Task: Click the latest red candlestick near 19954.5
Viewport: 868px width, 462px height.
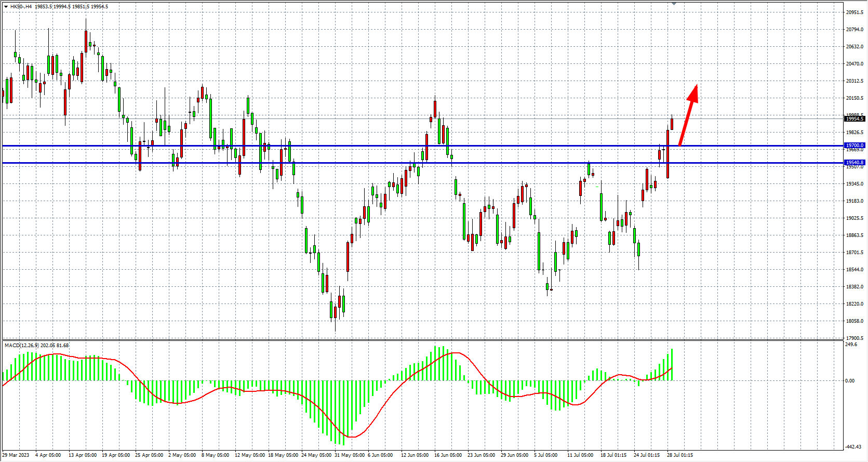Action: point(672,124)
